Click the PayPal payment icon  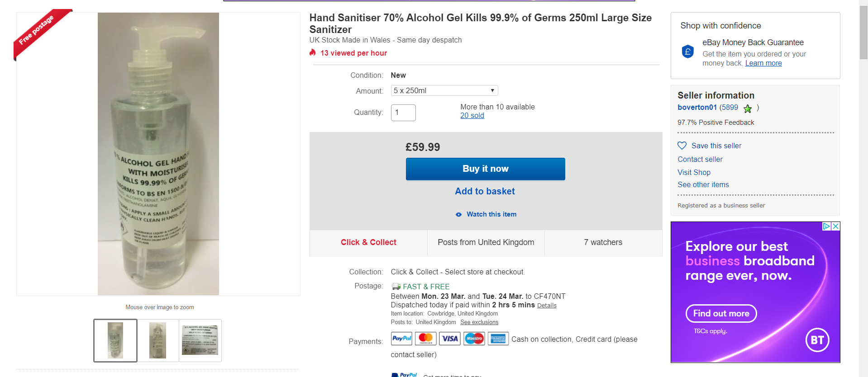click(401, 338)
